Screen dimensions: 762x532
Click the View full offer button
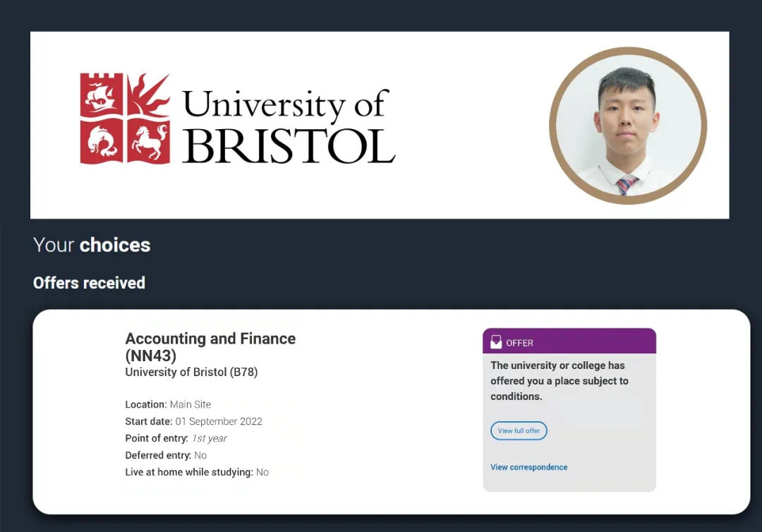519,430
